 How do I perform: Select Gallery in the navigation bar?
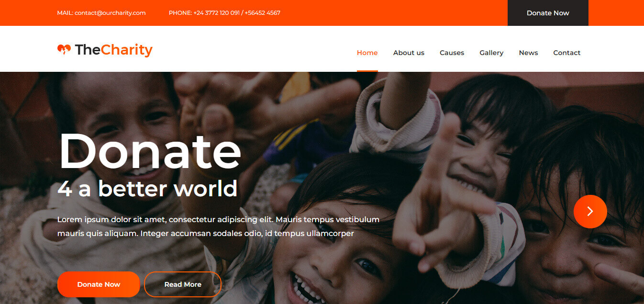491,53
